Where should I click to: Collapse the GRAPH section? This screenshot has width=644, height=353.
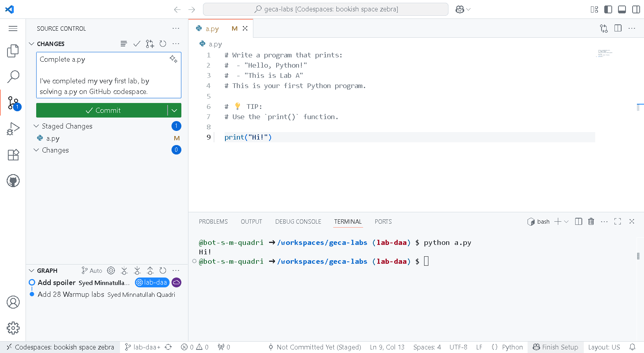pos(31,270)
